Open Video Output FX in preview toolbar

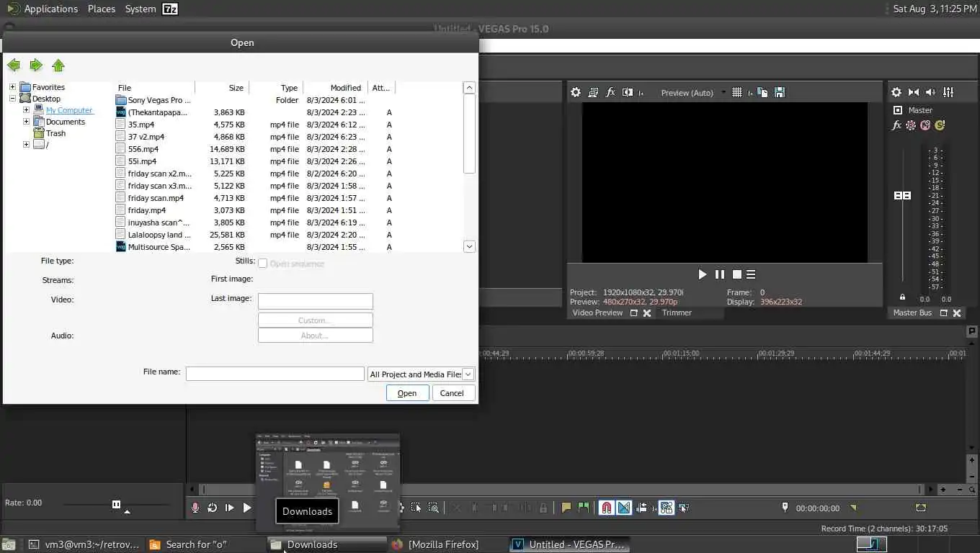pyautogui.click(x=610, y=92)
